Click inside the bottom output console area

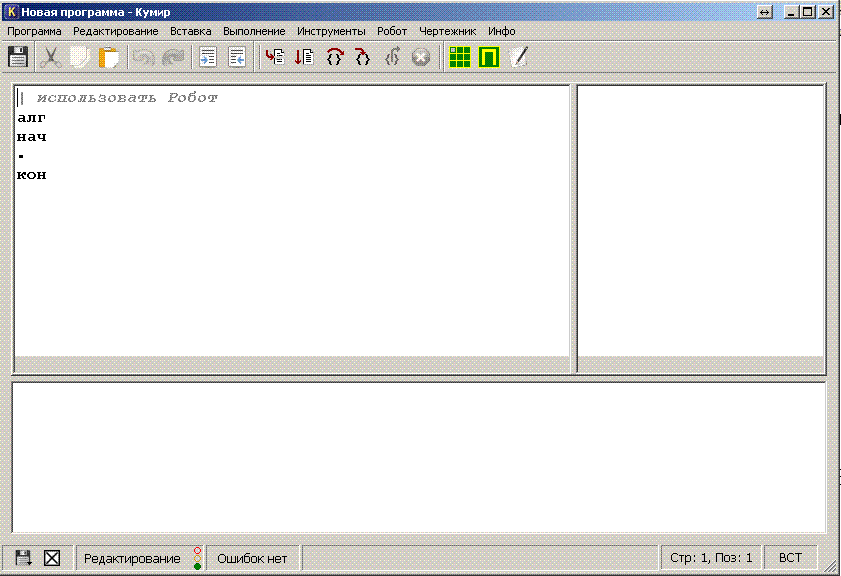tap(419, 457)
